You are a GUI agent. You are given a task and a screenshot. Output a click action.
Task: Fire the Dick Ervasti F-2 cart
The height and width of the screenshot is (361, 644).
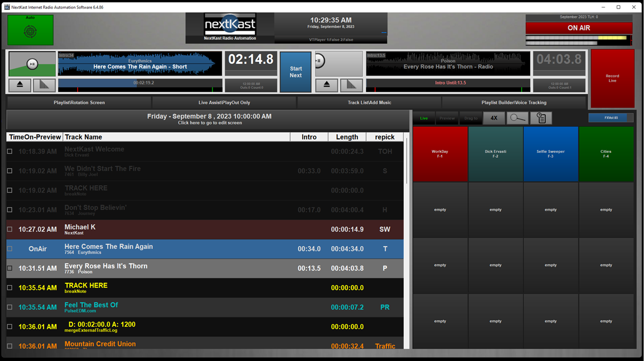click(495, 154)
